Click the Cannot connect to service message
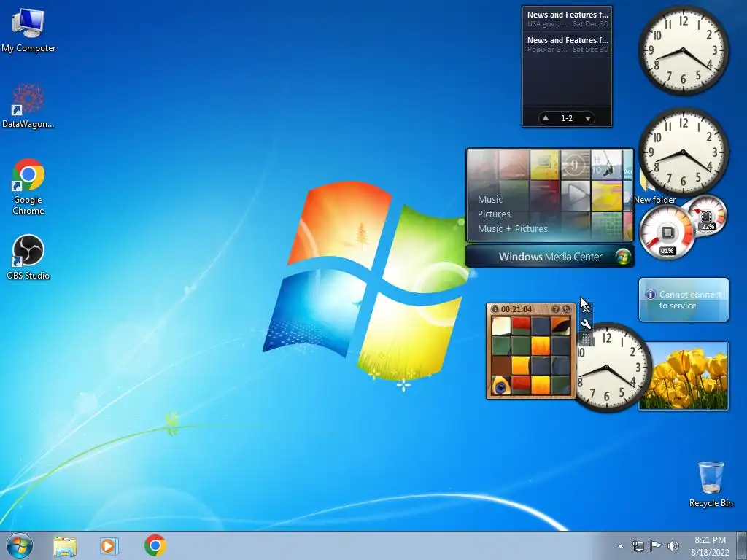Image resolution: width=747 pixels, height=560 pixels. [690, 300]
